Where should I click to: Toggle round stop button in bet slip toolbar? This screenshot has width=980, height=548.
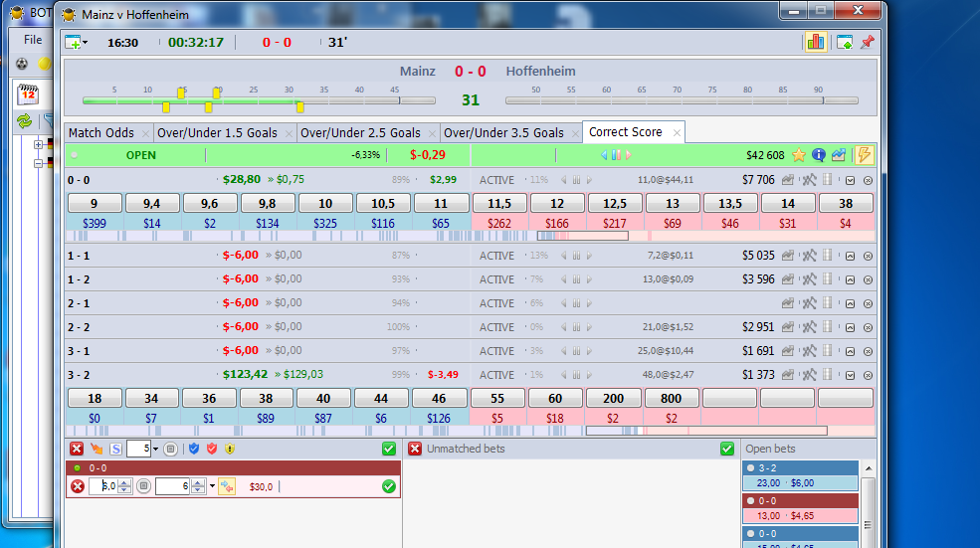click(x=170, y=449)
